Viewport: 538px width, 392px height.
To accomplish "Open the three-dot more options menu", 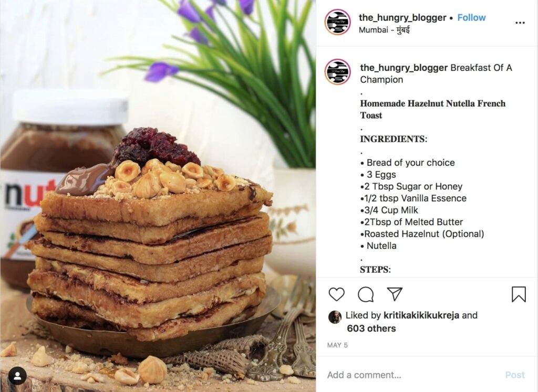I will coord(520,23).
